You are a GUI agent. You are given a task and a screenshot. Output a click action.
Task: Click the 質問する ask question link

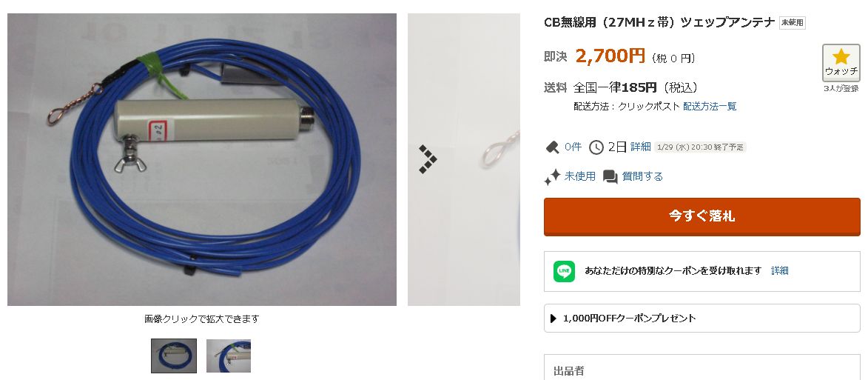[642, 176]
